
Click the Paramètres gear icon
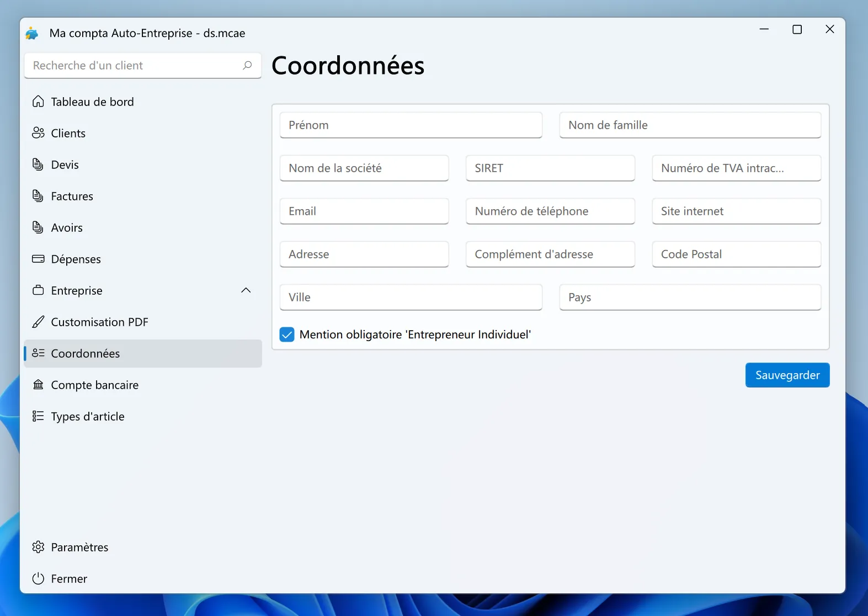click(38, 547)
